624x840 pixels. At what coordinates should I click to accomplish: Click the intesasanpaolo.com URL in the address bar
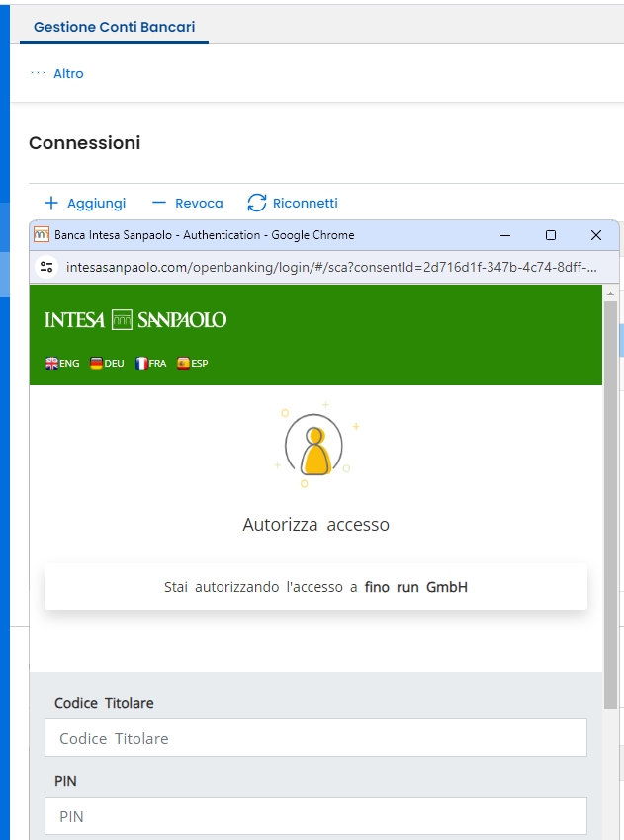click(331, 267)
